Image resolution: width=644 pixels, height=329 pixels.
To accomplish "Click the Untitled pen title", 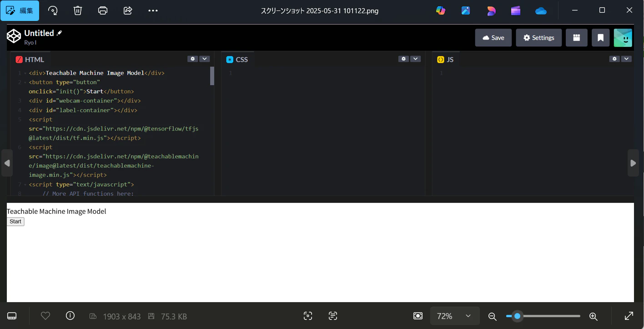I will tap(39, 33).
